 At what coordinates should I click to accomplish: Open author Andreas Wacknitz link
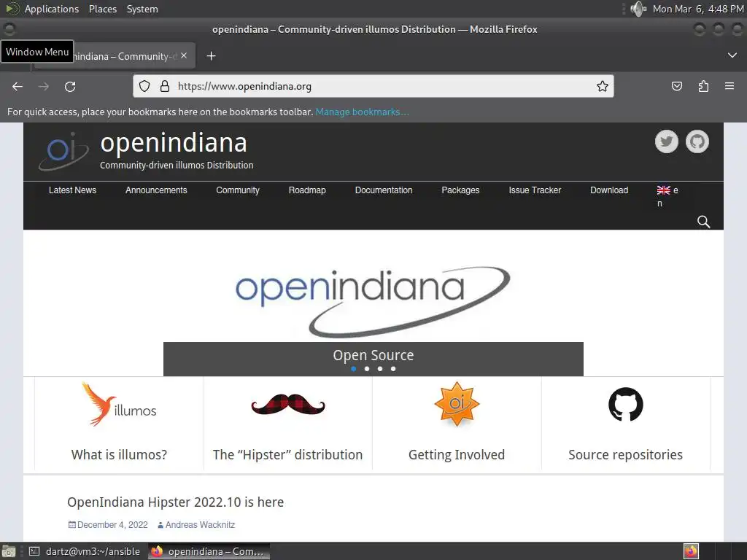point(200,525)
